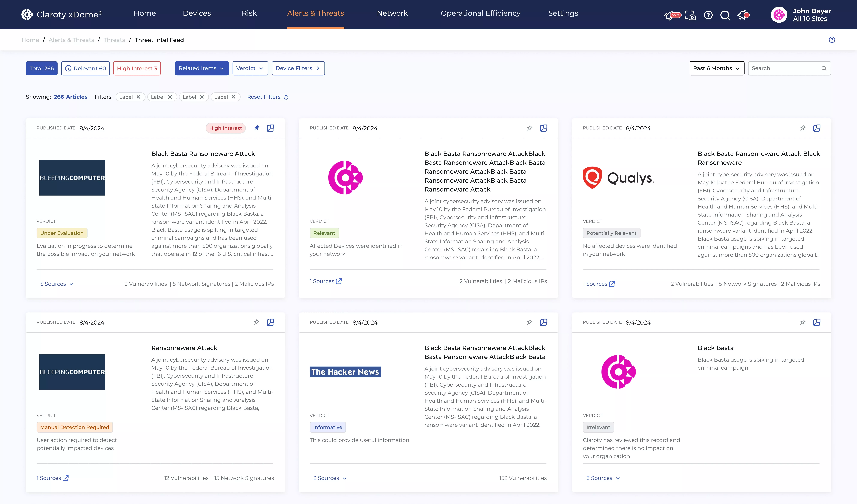
Task: Go to Home in the top navigation
Action: click(x=145, y=13)
